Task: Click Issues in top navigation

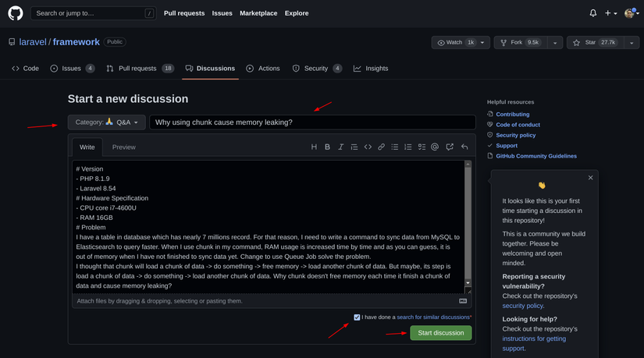Action: (222, 13)
